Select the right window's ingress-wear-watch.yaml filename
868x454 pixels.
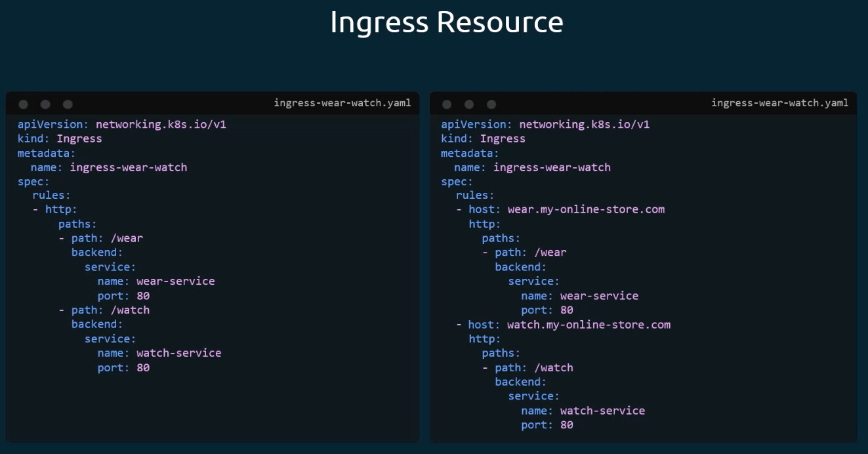[x=779, y=103]
